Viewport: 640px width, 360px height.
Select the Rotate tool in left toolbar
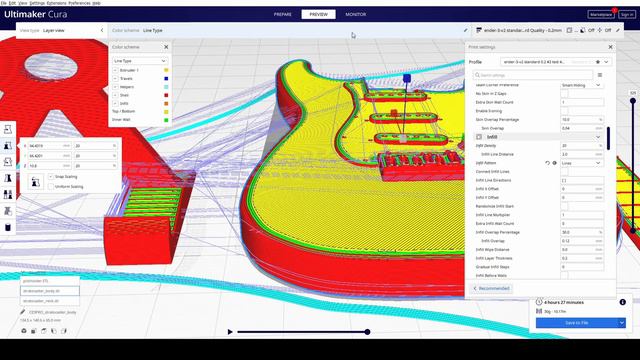pyautogui.click(x=8, y=162)
